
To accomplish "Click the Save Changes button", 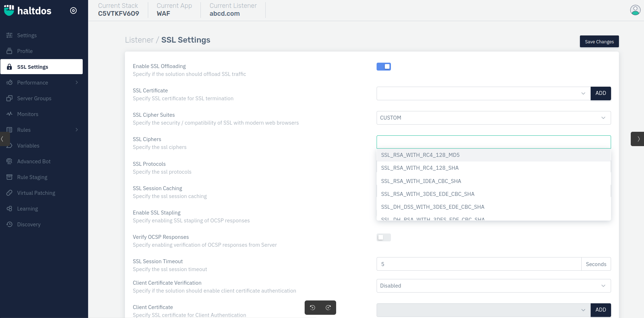I will point(599,42).
